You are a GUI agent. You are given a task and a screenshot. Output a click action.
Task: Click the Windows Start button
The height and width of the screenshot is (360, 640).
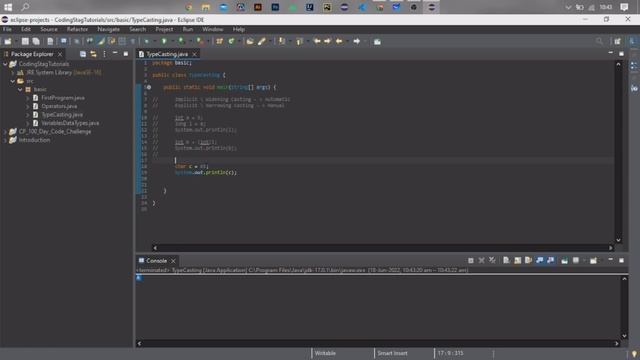click(x=8, y=7)
